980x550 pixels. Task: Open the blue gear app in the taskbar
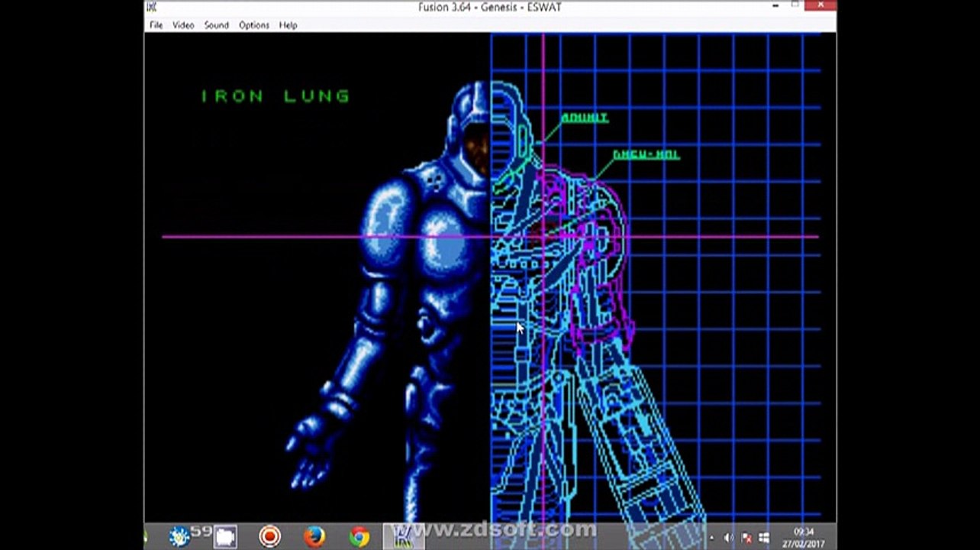pos(179,536)
